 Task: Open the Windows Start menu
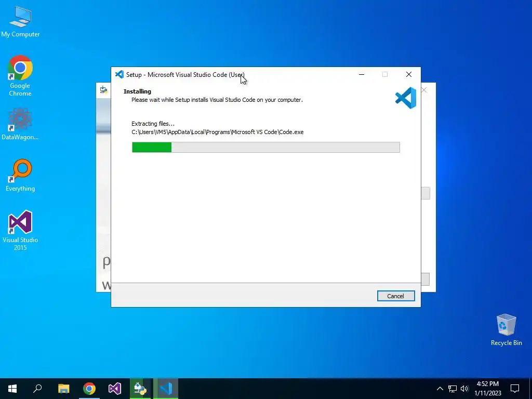pos(12,389)
